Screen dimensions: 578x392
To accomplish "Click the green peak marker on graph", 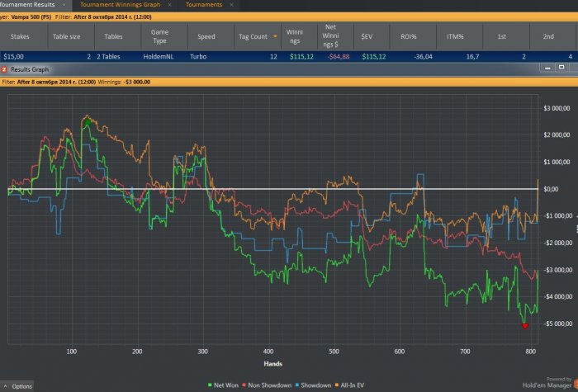I will (x=86, y=120).
